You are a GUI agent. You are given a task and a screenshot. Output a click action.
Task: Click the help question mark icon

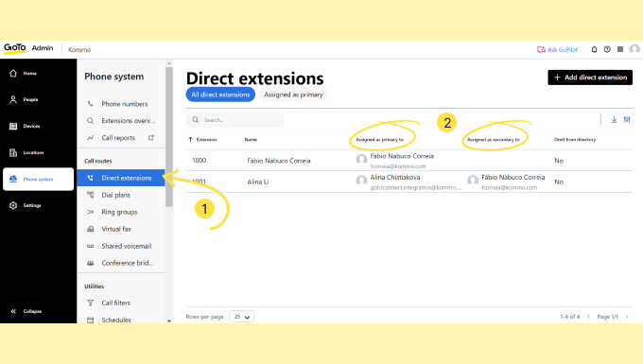click(x=607, y=49)
